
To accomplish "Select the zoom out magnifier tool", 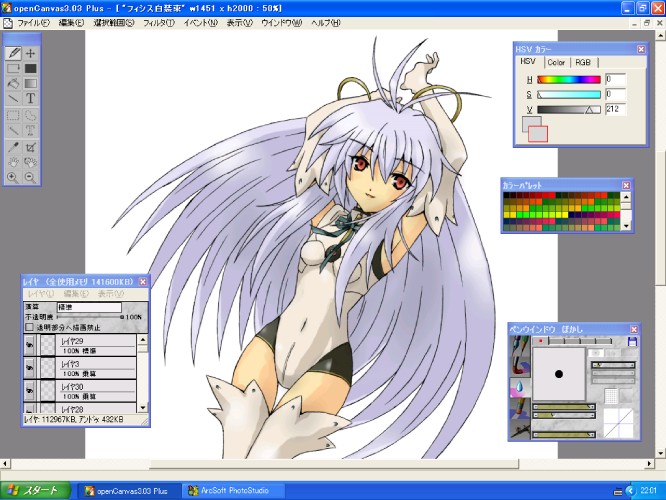I will (x=30, y=177).
